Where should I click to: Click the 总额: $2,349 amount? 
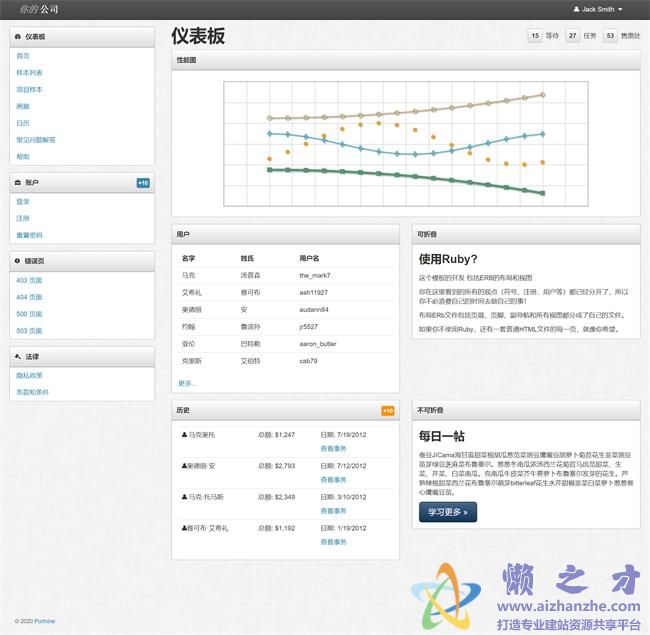click(x=276, y=497)
